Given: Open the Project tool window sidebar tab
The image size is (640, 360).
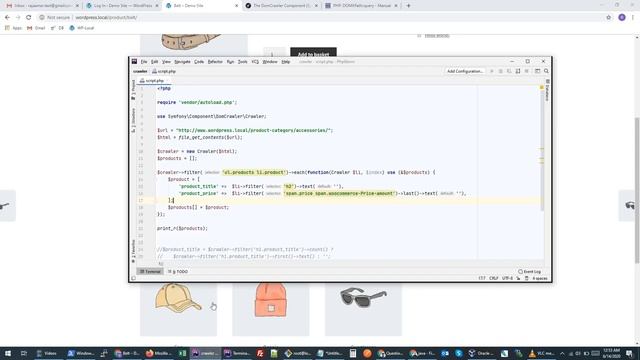Looking at the screenshot, I should (x=133, y=89).
